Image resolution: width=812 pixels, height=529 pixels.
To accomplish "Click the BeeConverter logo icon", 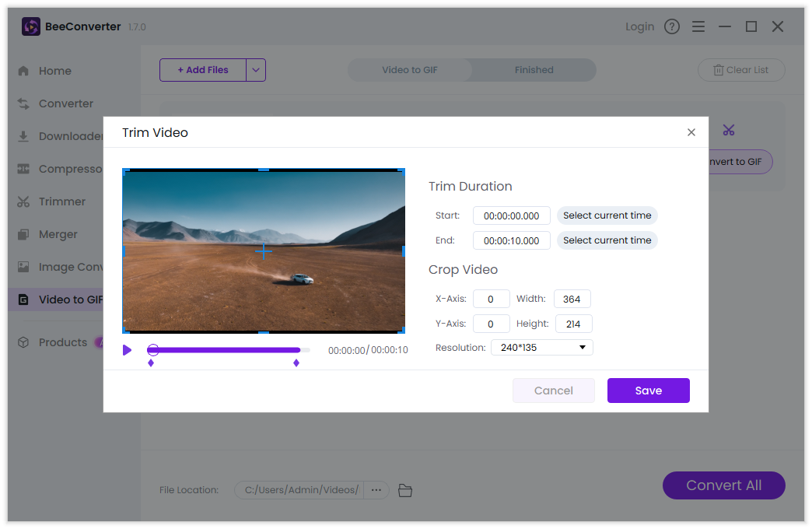I will point(31,26).
